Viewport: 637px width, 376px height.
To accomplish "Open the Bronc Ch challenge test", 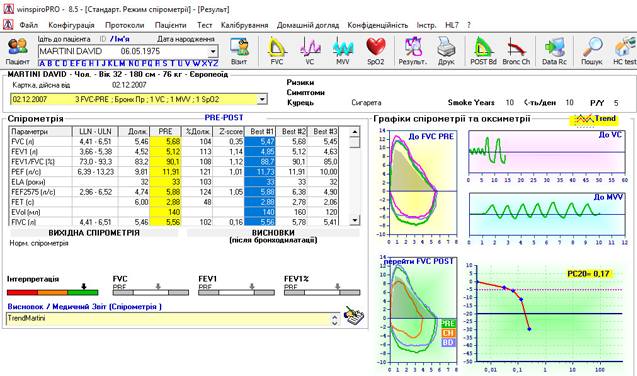I will tap(516, 51).
